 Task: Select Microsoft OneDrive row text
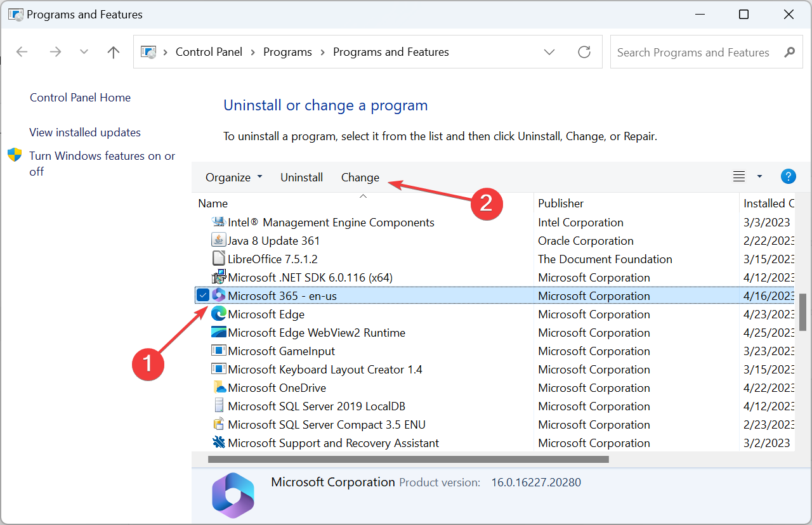point(277,388)
